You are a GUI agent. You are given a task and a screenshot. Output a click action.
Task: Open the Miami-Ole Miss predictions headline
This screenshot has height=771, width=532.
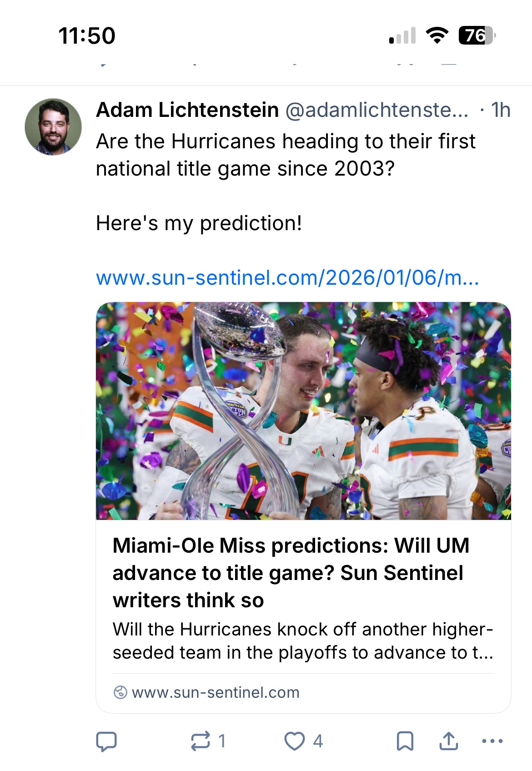tap(291, 572)
